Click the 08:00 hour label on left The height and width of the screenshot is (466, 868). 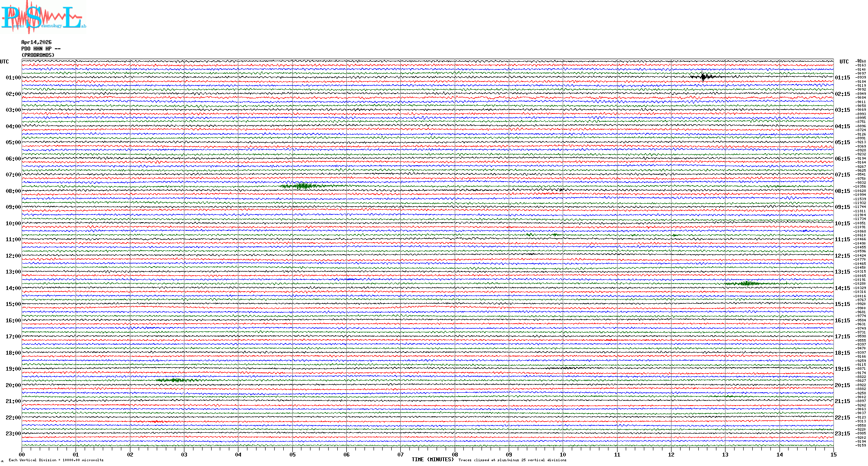(x=13, y=191)
